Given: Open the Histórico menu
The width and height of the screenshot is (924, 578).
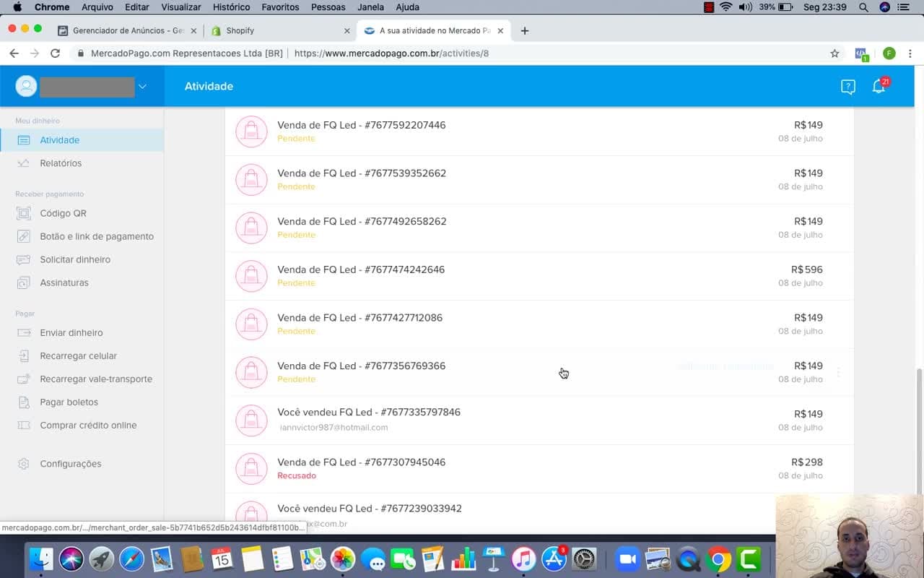Looking at the screenshot, I should [231, 7].
